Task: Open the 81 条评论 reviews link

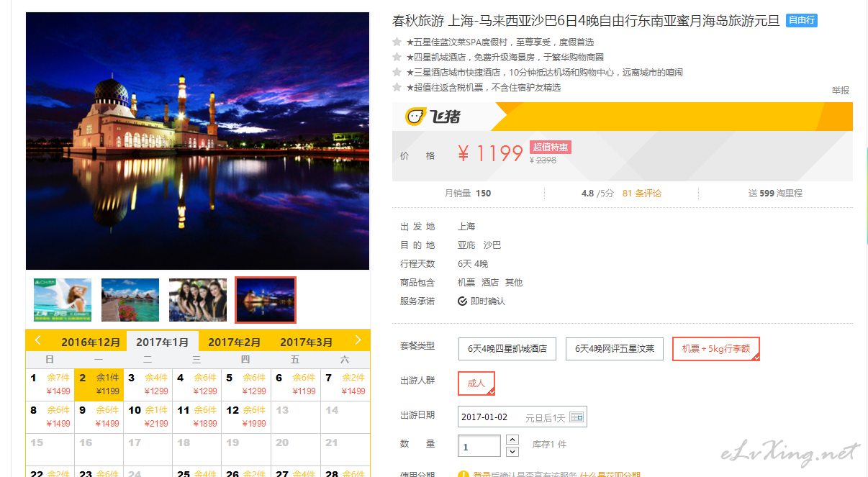Action: (642, 194)
